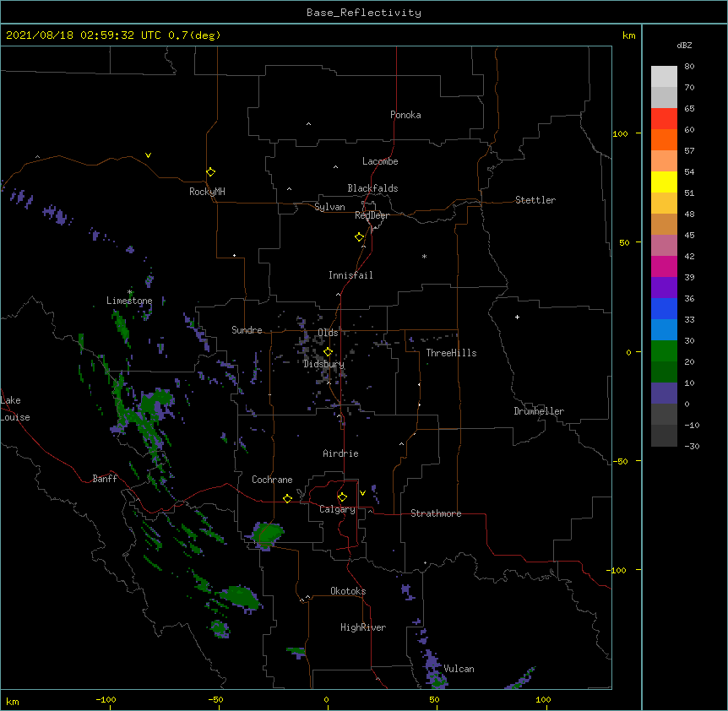Click the Sundre city label
This screenshot has height=711, width=728.
(247, 330)
